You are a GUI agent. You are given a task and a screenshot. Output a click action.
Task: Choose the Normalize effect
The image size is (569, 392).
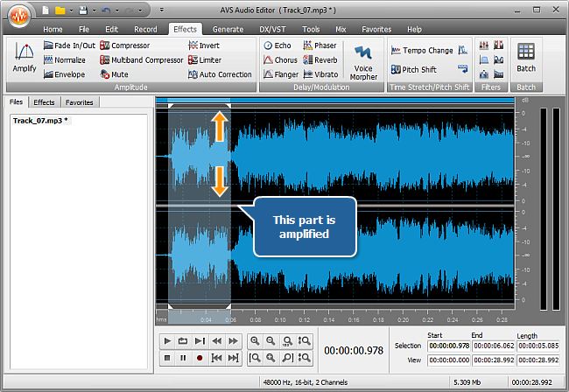pos(65,59)
